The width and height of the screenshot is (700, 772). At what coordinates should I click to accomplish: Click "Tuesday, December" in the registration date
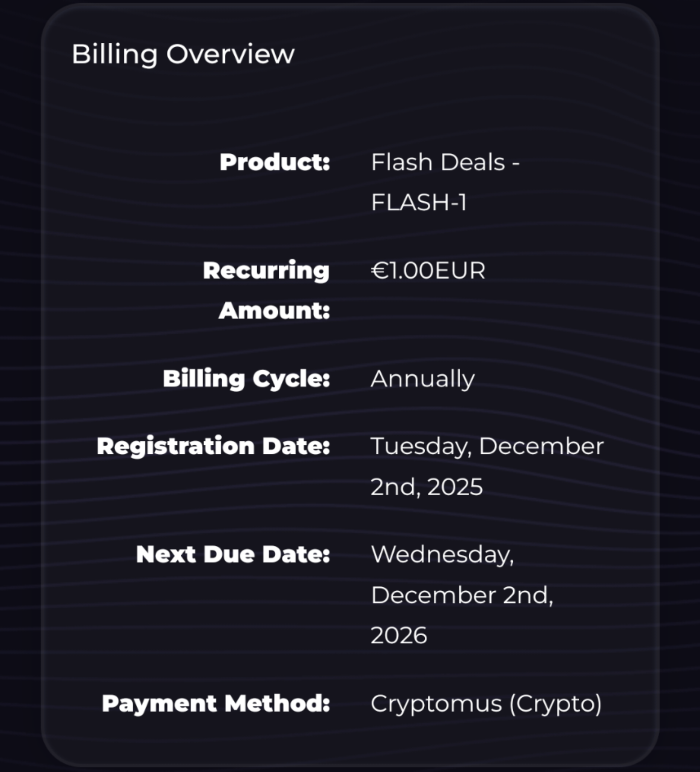pos(487,446)
